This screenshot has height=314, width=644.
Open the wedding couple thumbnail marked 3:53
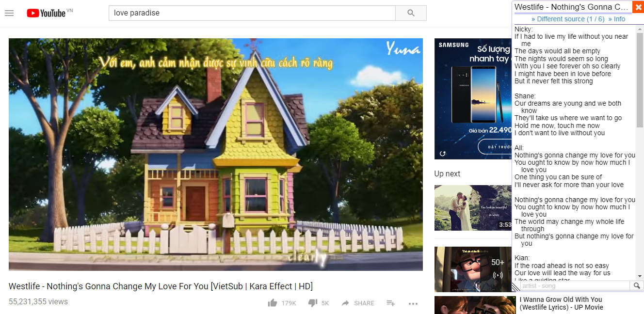pyautogui.click(x=473, y=207)
